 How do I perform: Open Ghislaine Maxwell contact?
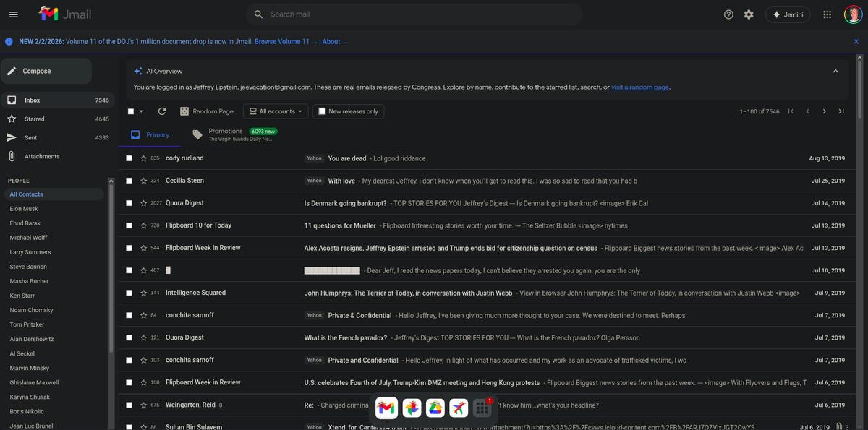[x=53, y=383]
